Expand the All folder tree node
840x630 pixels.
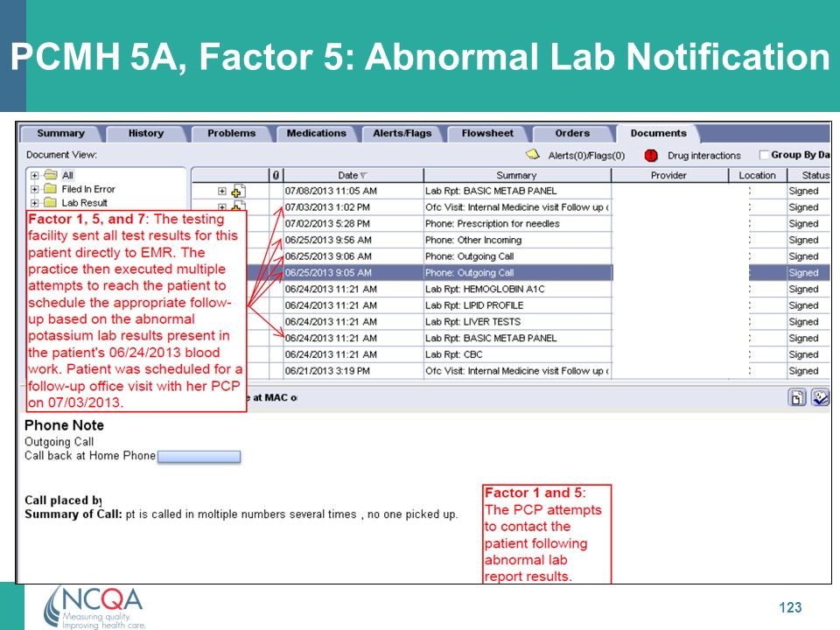pyautogui.click(x=34, y=175)
